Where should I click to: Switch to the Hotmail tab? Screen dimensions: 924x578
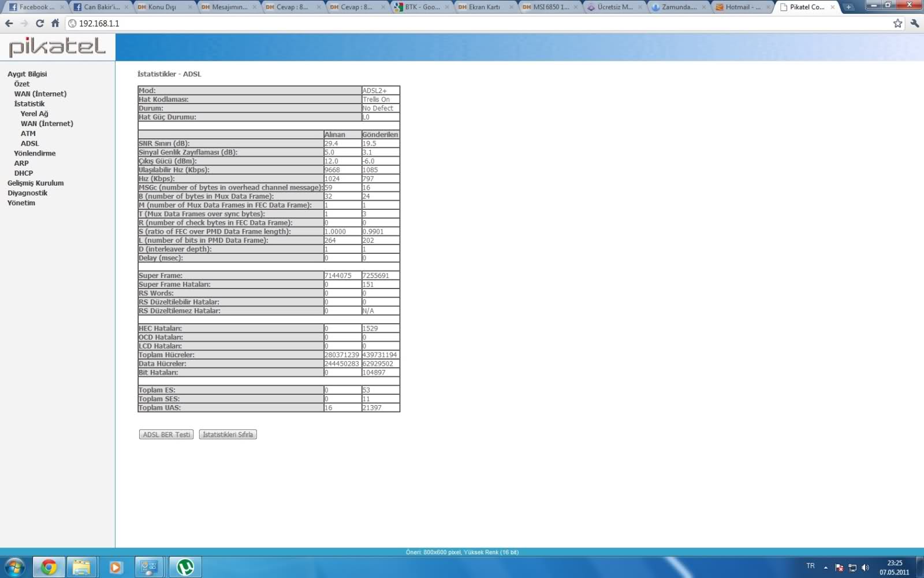click(x=741, y=8)
